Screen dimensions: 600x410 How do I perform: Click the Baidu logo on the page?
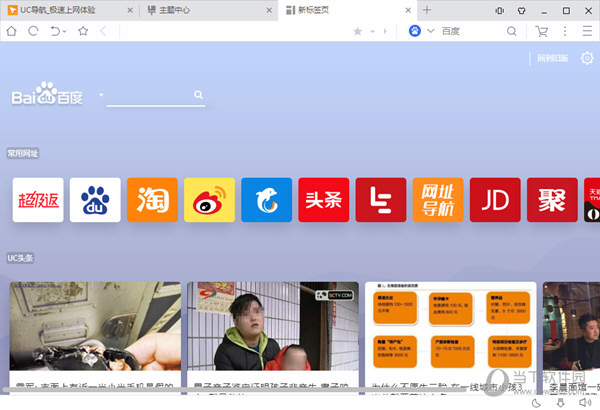pos(47,93)
